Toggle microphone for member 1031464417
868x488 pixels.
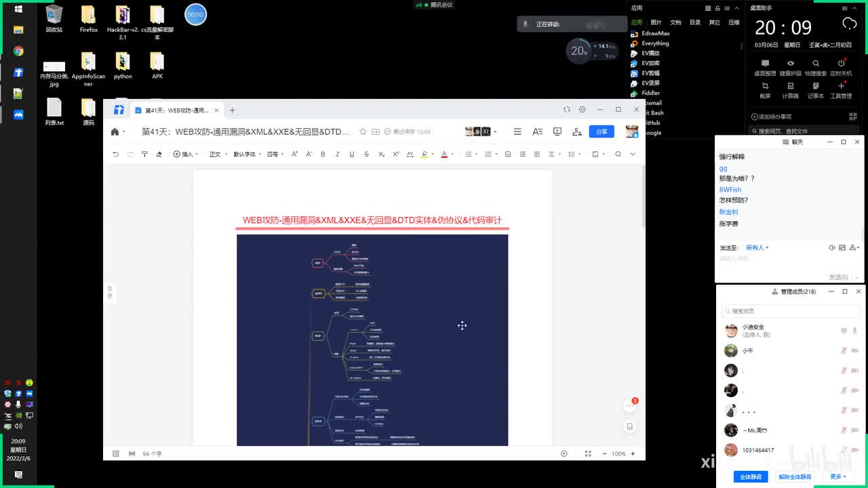coord(844,450)
